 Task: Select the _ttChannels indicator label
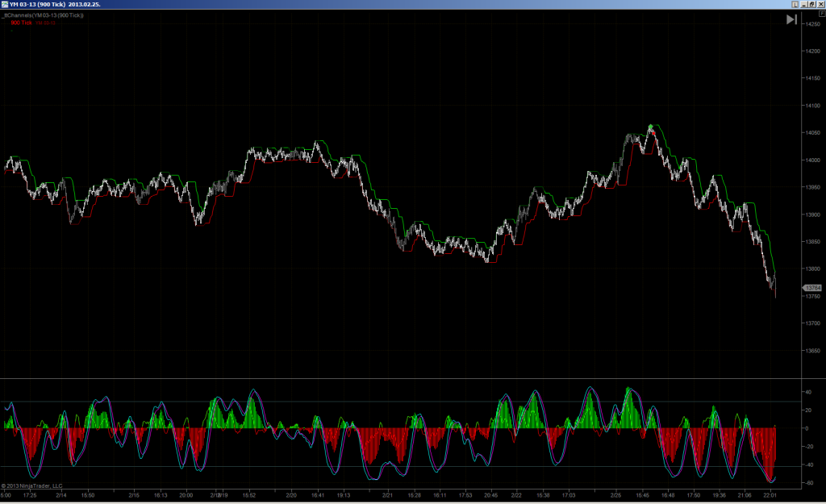(43, 15)
